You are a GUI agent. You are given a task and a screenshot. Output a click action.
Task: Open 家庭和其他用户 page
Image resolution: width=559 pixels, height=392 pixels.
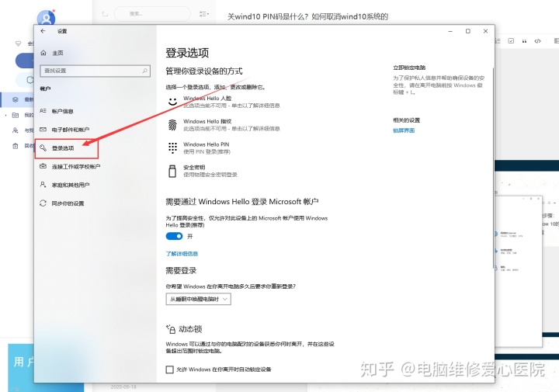click(70, 185)
